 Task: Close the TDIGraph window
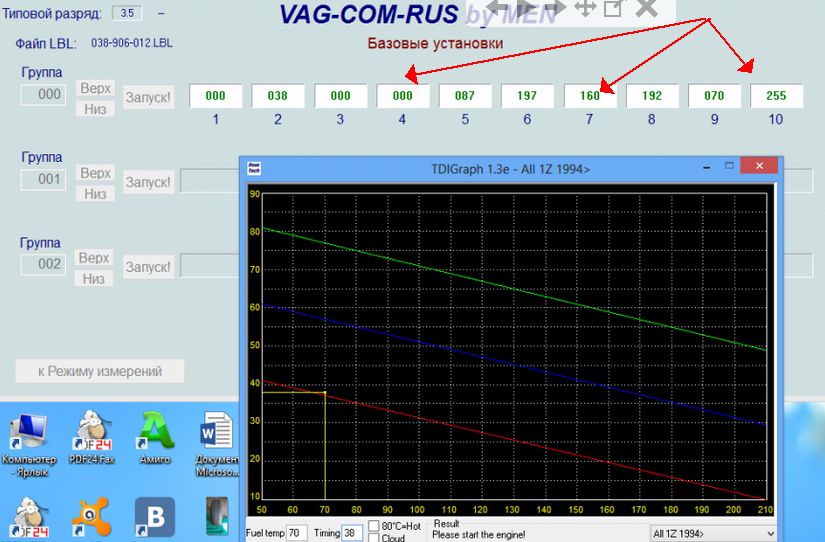(759, 166)
